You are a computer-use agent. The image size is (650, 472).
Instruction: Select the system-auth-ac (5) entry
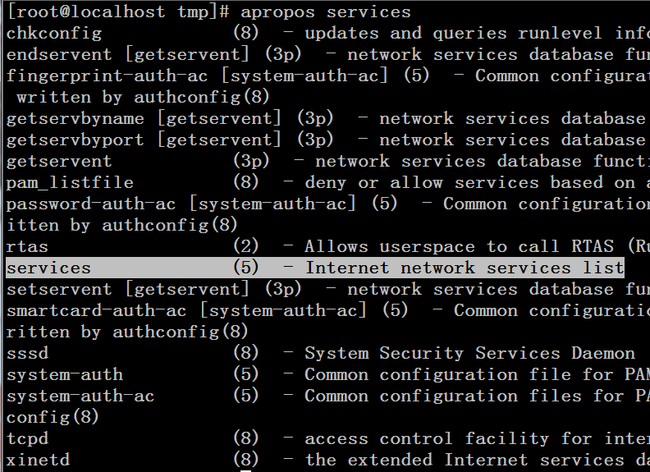point(328,396)
